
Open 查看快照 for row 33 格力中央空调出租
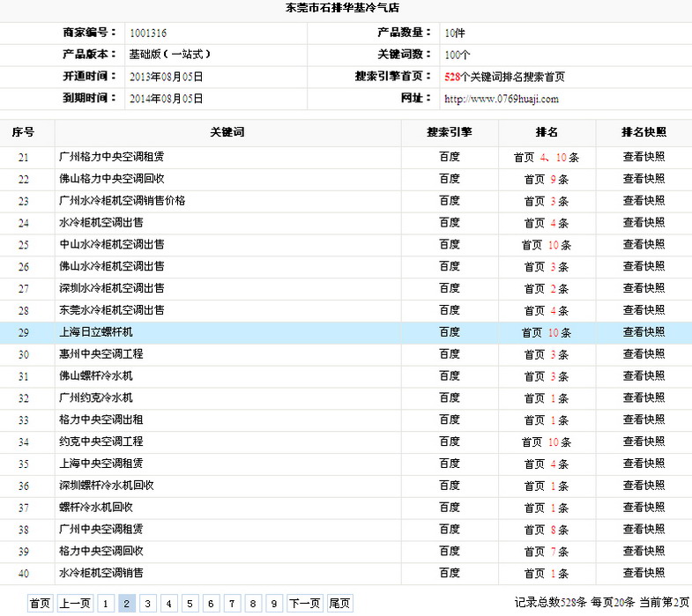[644, 419]
